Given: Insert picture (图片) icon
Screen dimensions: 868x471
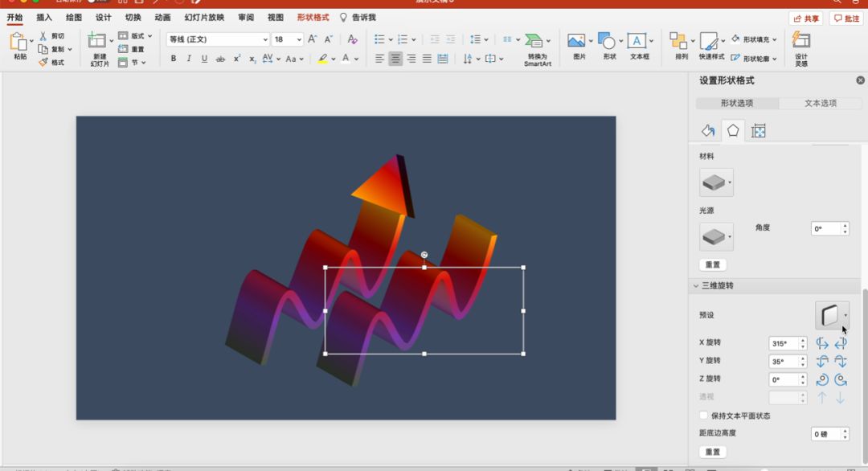Looking at the screenshot, I should coord(576,41).
